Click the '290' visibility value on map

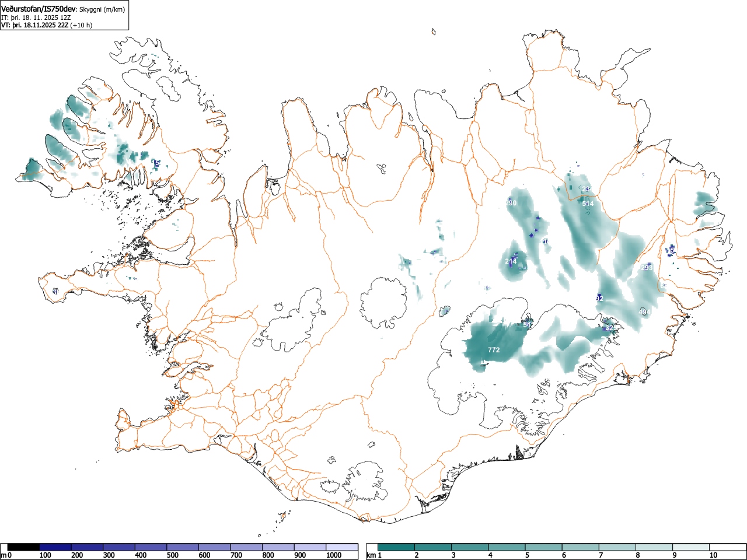tap(511, 203)
